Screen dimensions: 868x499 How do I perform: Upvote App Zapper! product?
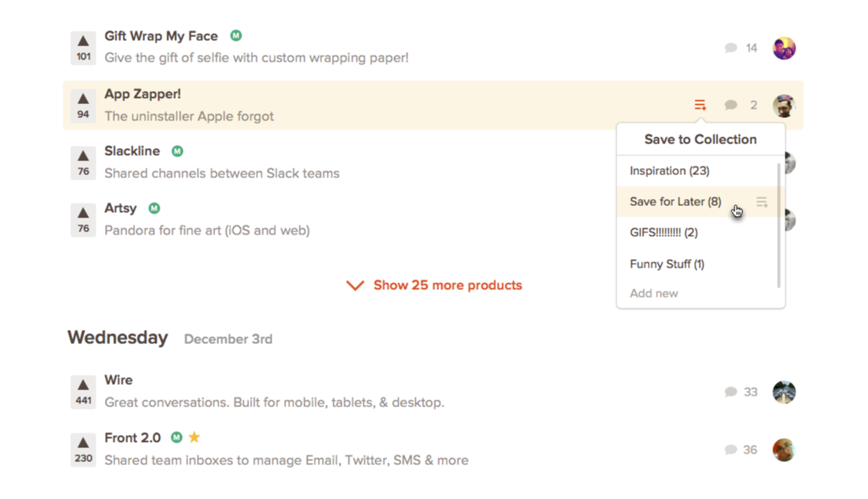(x=83, y=106)
